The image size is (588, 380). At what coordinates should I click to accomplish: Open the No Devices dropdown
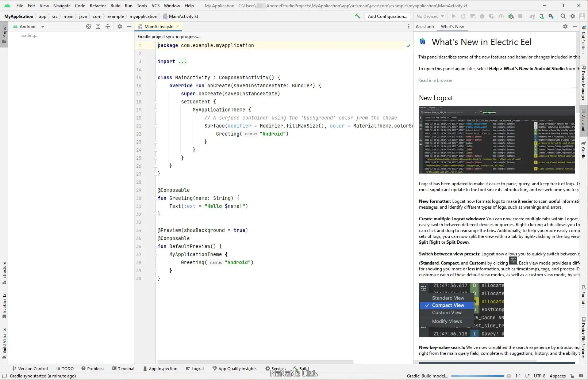tap(430, 16)
